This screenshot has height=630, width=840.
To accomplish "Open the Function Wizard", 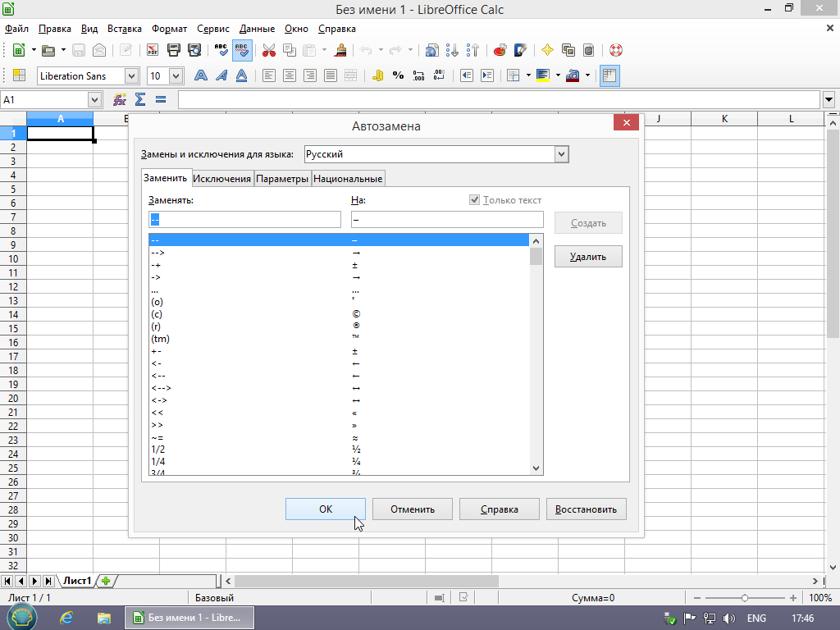I will click(x=120, y=99).
